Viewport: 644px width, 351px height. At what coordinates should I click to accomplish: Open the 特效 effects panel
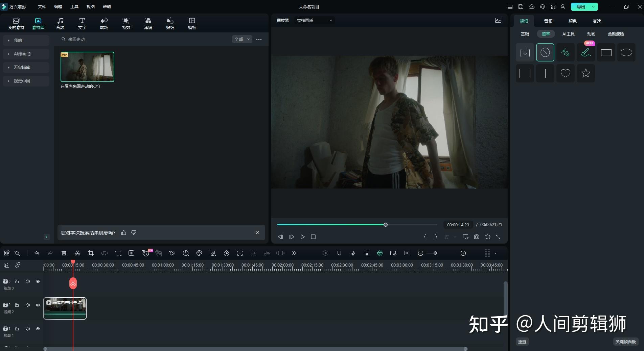[x=126, y=24]
